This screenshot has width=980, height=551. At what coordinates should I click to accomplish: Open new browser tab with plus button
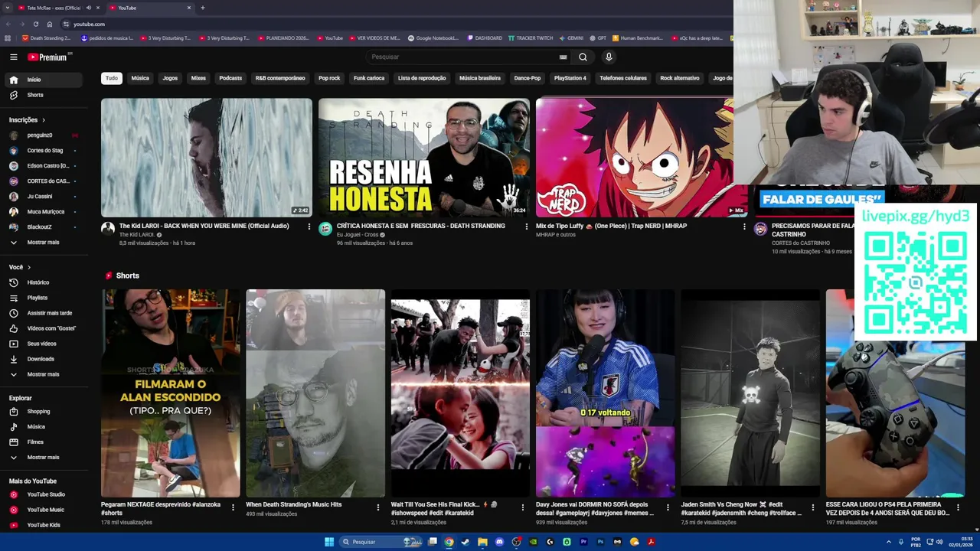point(202,8)
